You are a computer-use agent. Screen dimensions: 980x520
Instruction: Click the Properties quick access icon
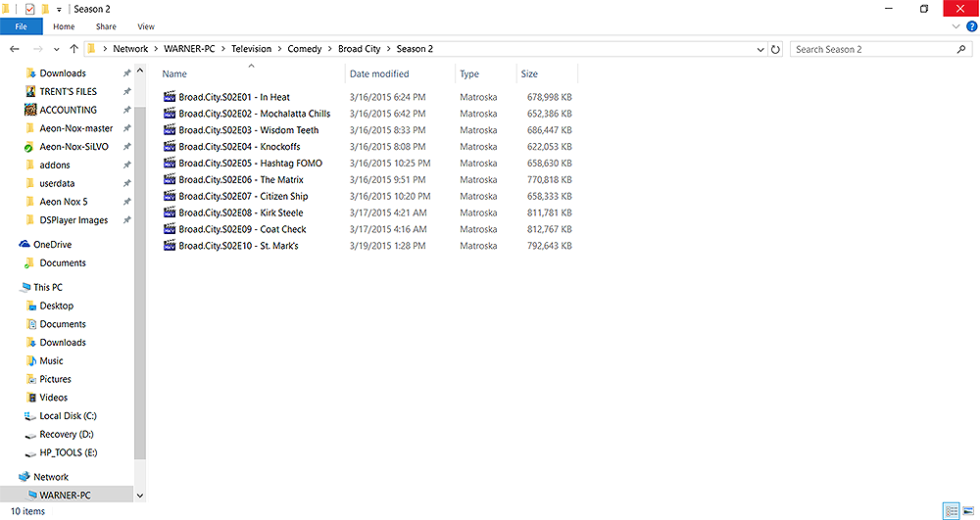[29, 9]
